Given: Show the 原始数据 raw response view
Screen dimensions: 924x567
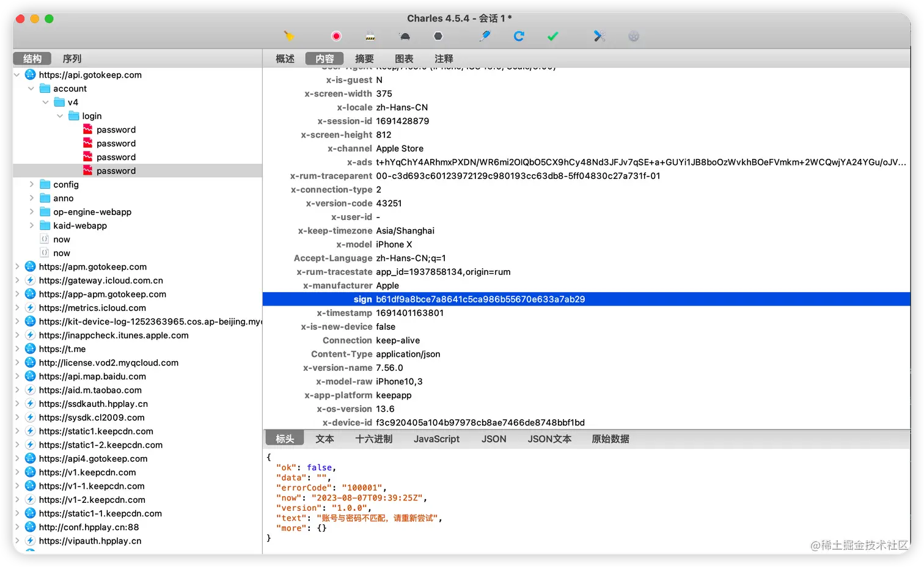Looking at the screenshot, I should tap(610, 439).
